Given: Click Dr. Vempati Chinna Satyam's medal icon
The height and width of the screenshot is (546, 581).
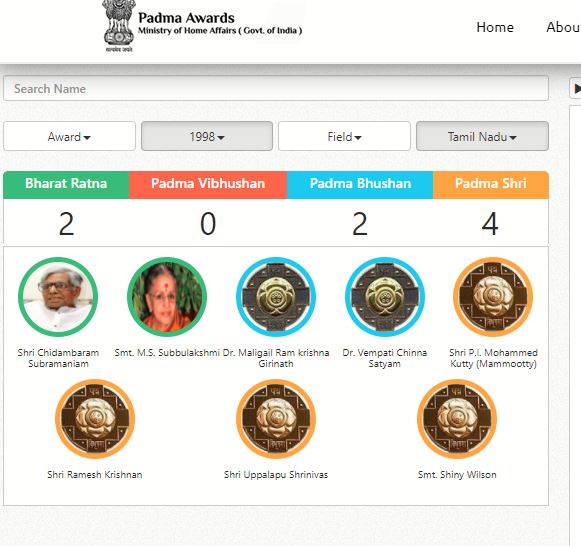Looking at the screenshot, I should click(x=385, y=297).
